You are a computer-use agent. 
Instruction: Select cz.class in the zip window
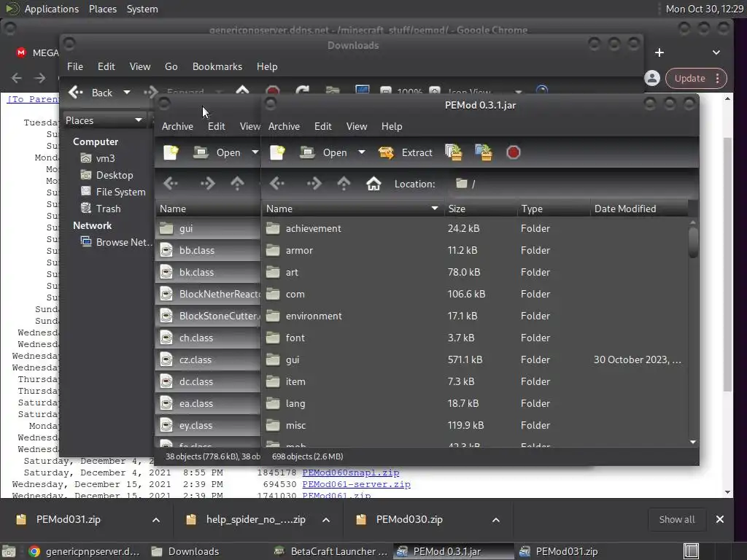pos(208,360)
